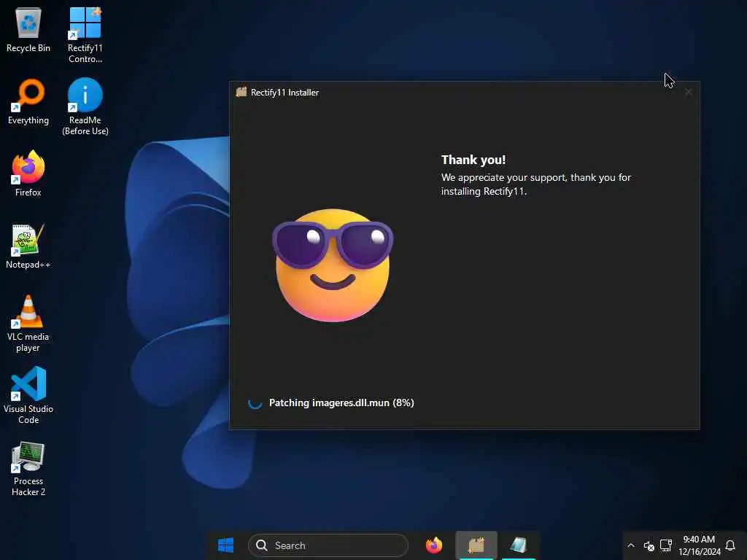Open the network tray icon
The image size is (747, 560).
666,545
